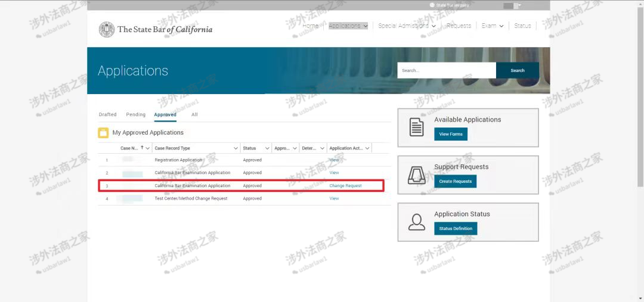Click the Search input field
Screen dimensions: 644x302
pos(446,70)
